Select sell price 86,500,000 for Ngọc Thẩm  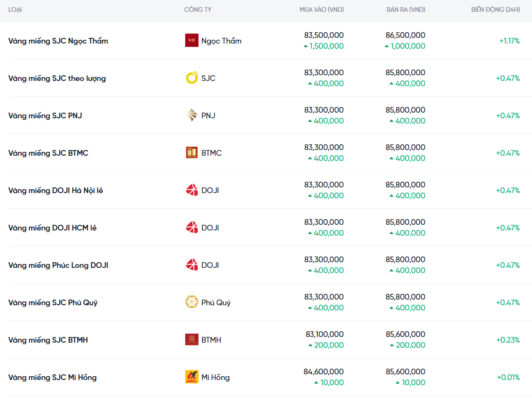(405, 35)
